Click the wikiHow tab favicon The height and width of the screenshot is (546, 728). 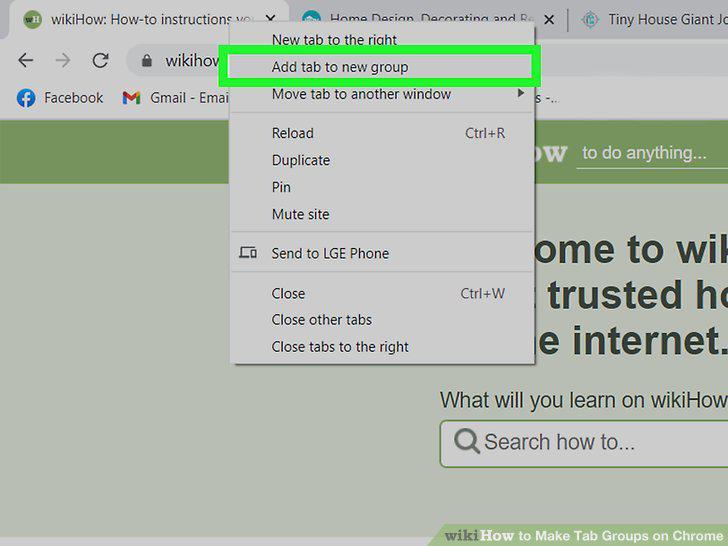point(32,20)
